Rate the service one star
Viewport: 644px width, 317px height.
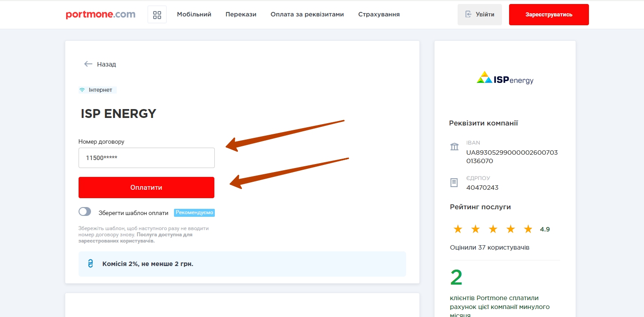tap(458, 229)
